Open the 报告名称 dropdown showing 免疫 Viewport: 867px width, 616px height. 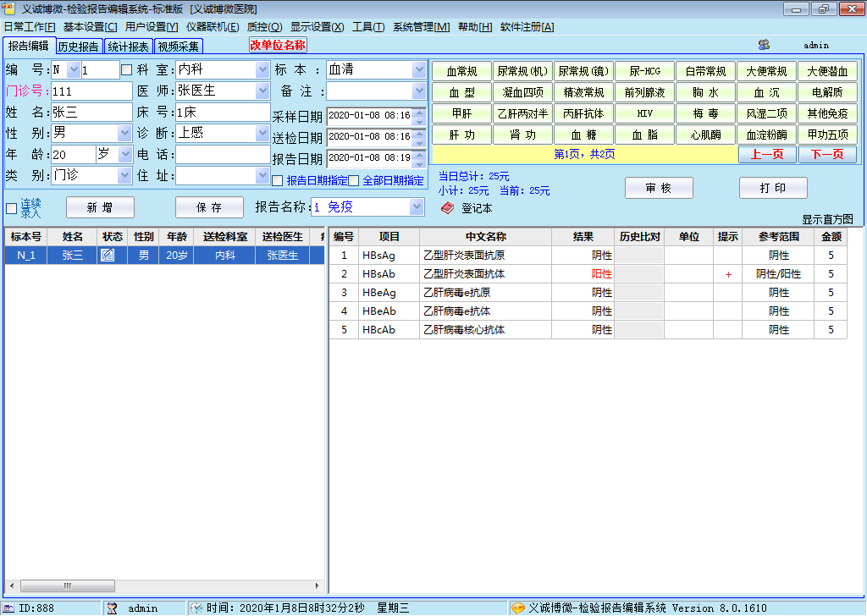coord(417,207)
